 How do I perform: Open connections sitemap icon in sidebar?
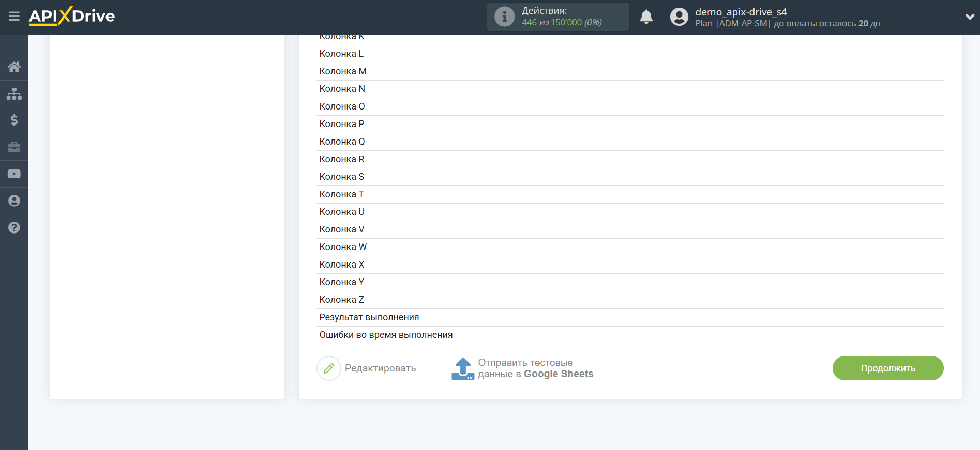pos(14,94)
